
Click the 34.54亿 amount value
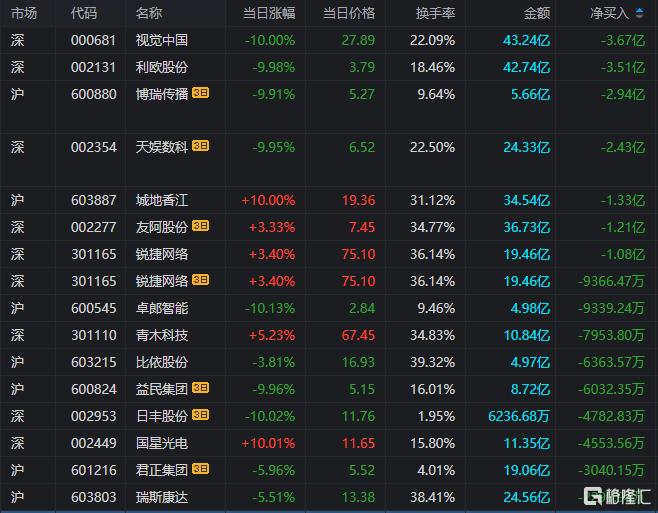click(526, 200)
